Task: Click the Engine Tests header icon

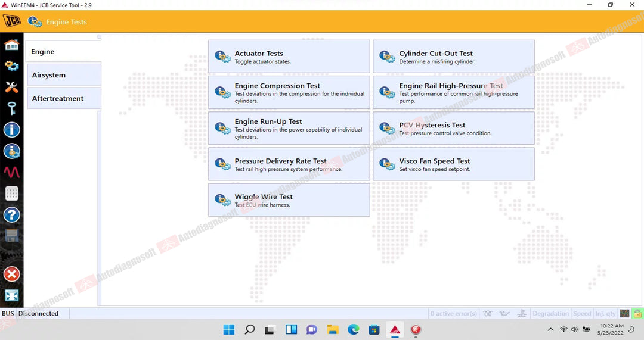Action: (35, 22)
